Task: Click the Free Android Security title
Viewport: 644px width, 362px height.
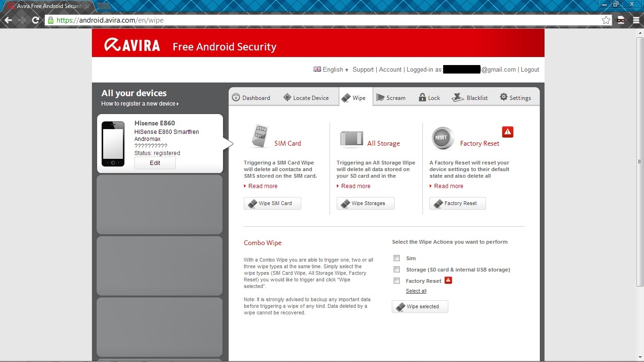Action: (x=224, y=47)
